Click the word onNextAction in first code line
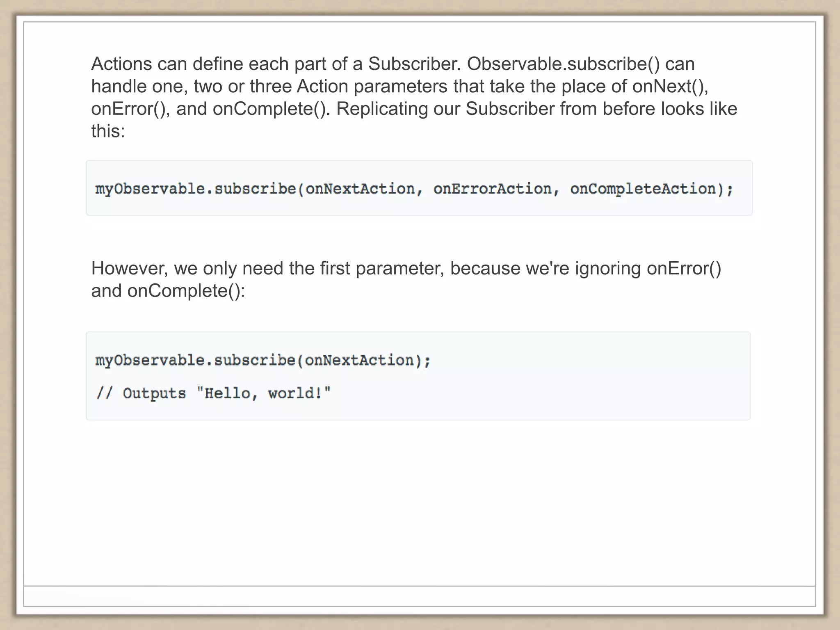Image resolution: width=840 pixels, height=630 pixels. (360, 189)
